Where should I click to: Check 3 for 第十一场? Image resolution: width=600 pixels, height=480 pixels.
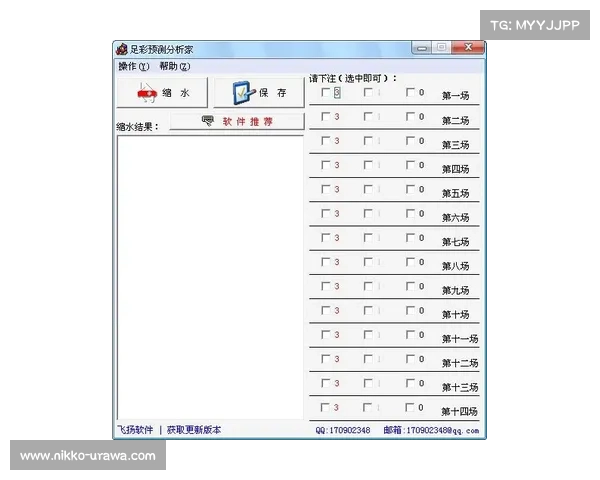pos(326,335)
